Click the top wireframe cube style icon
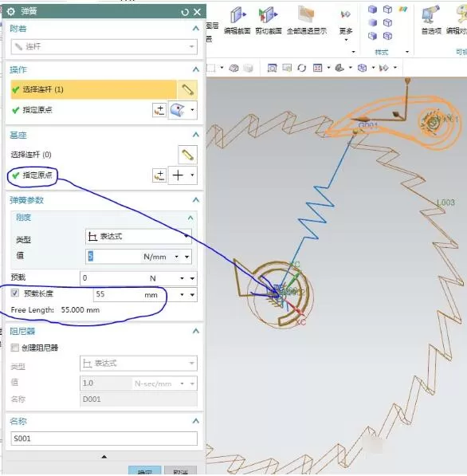The image size is (467, 476). 387,10
